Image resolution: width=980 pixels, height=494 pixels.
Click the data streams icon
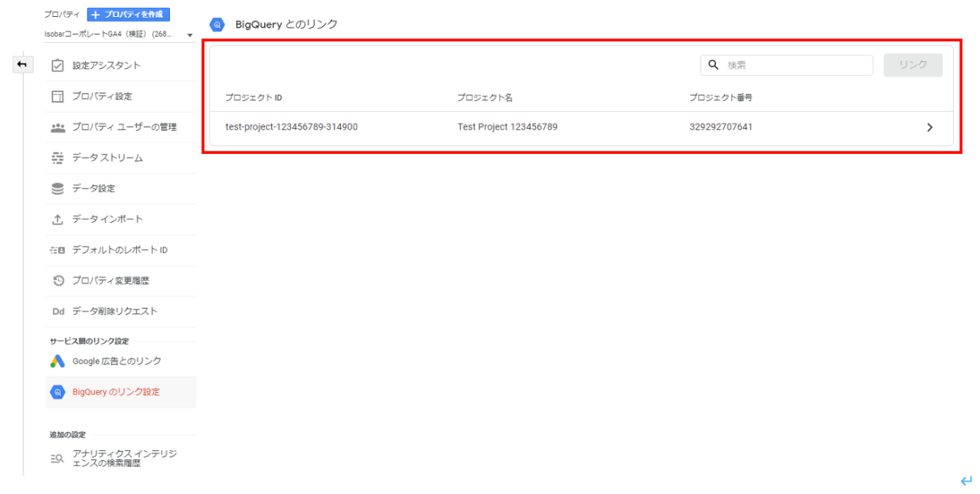coord(57,158)
